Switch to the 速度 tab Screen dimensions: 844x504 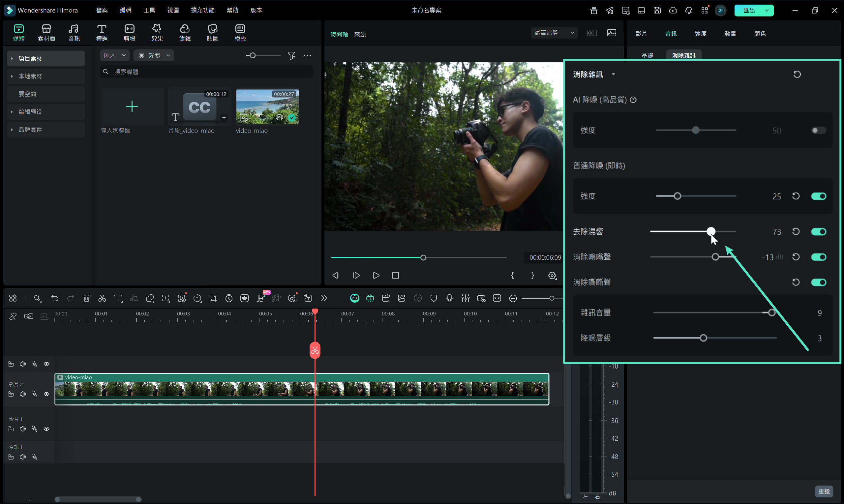pos(700,34)
